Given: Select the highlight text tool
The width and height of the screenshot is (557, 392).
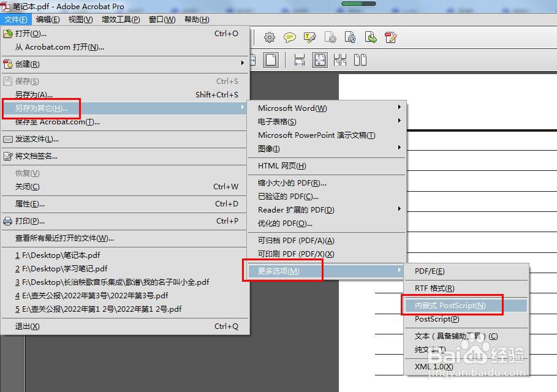Looking at the screenshot, I should point(309,37).
